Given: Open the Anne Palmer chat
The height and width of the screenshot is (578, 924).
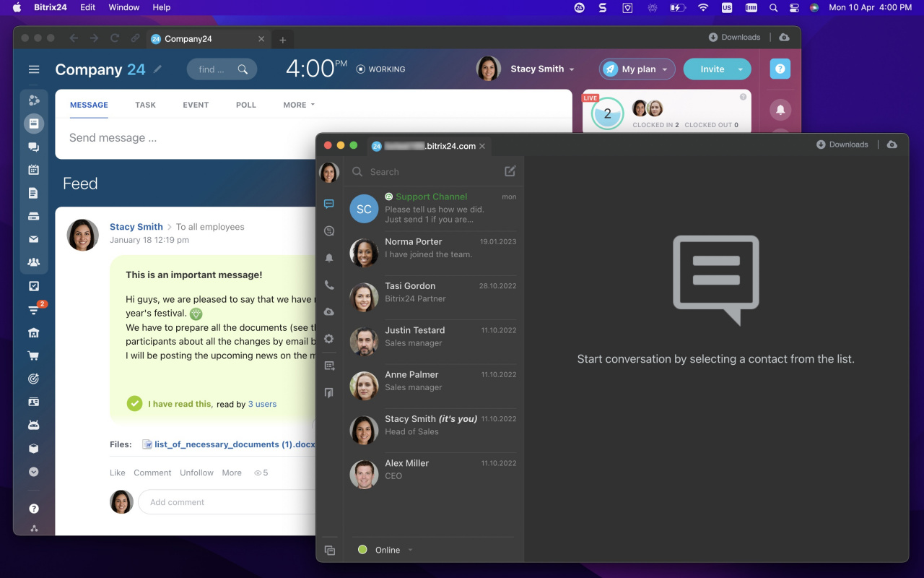Looking at the screenshot, I should pyautogui.click(x=433, y=386).
